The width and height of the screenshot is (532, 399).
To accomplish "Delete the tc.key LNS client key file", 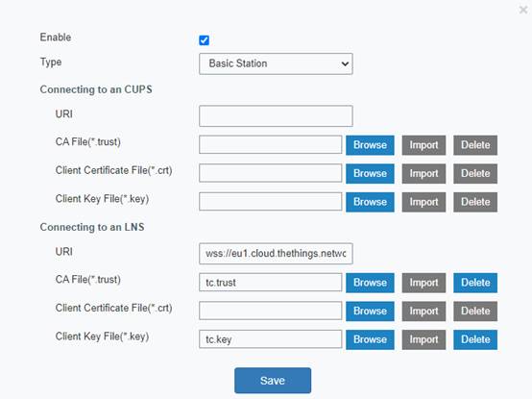I will 475,339.
